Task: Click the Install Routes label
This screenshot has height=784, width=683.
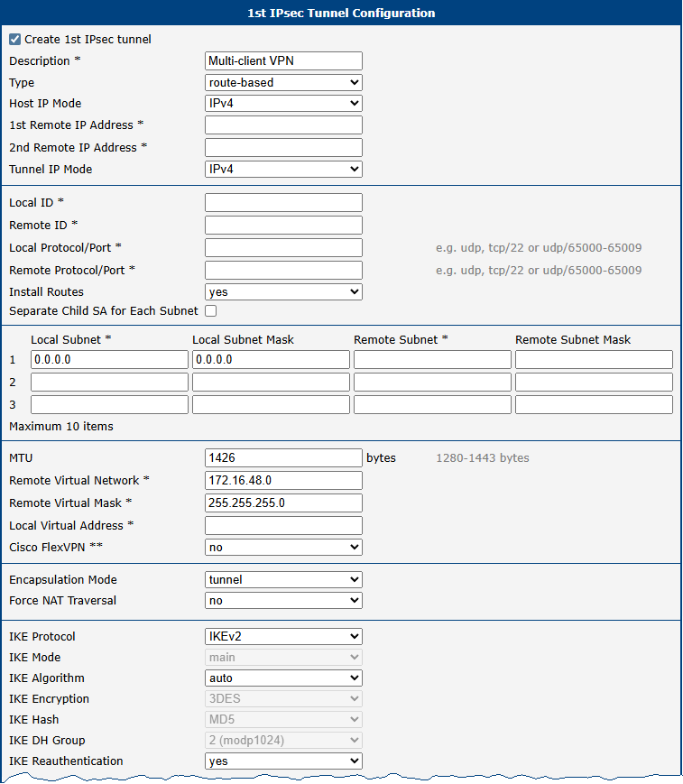Action: tap(47, 292)
